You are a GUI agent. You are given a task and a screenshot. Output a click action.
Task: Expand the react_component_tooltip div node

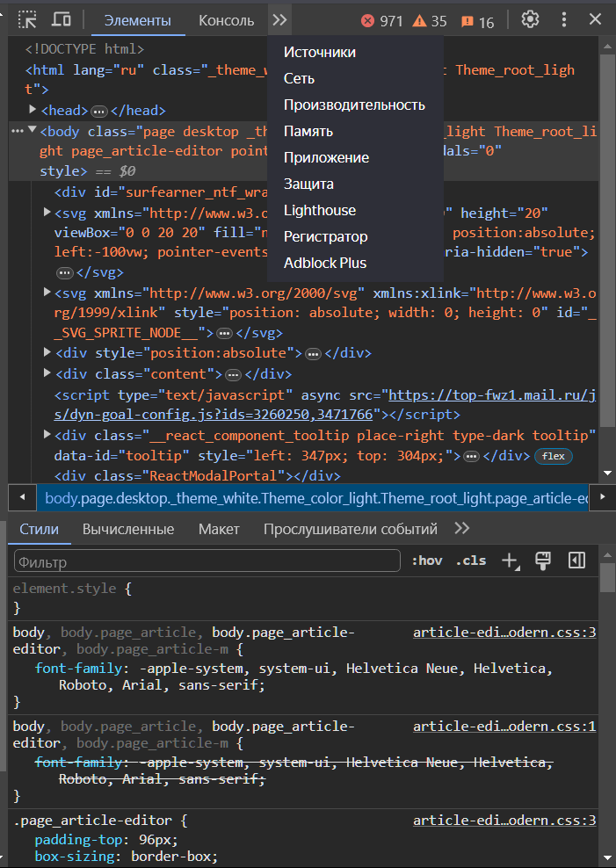[x=47, y=435]
